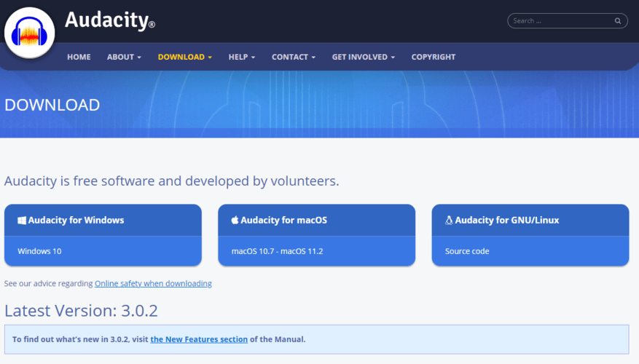Click the Latest Version: 3.0.2 heading
Screen dimensions: 639x364
81,311
